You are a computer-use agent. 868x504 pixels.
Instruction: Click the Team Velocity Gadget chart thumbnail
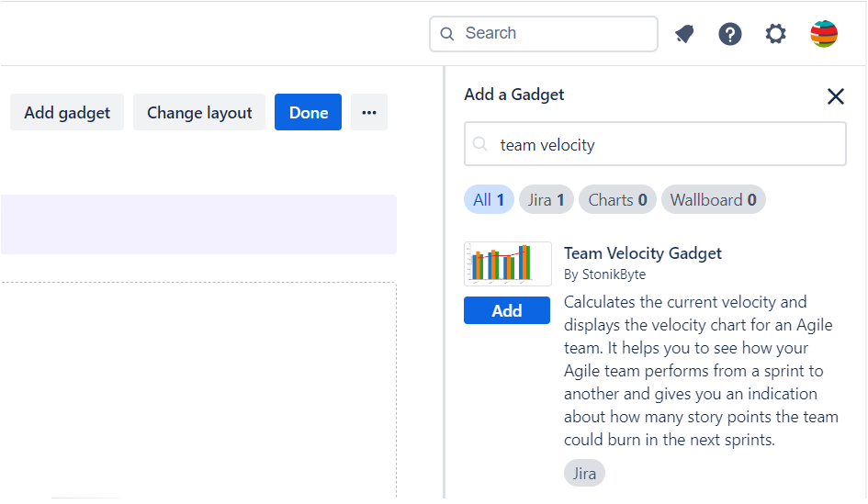click(508, 263)
